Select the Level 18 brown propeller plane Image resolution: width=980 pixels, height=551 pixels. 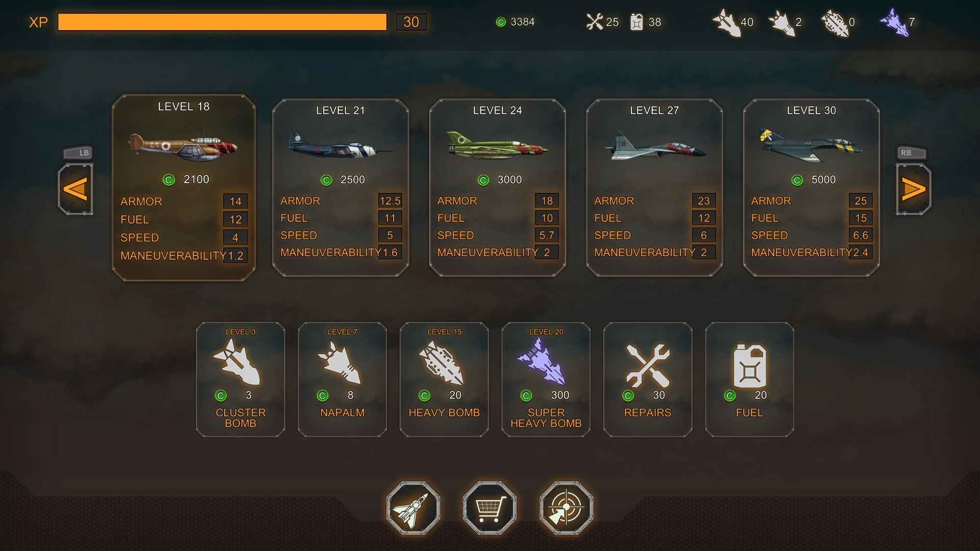point(184,188)
